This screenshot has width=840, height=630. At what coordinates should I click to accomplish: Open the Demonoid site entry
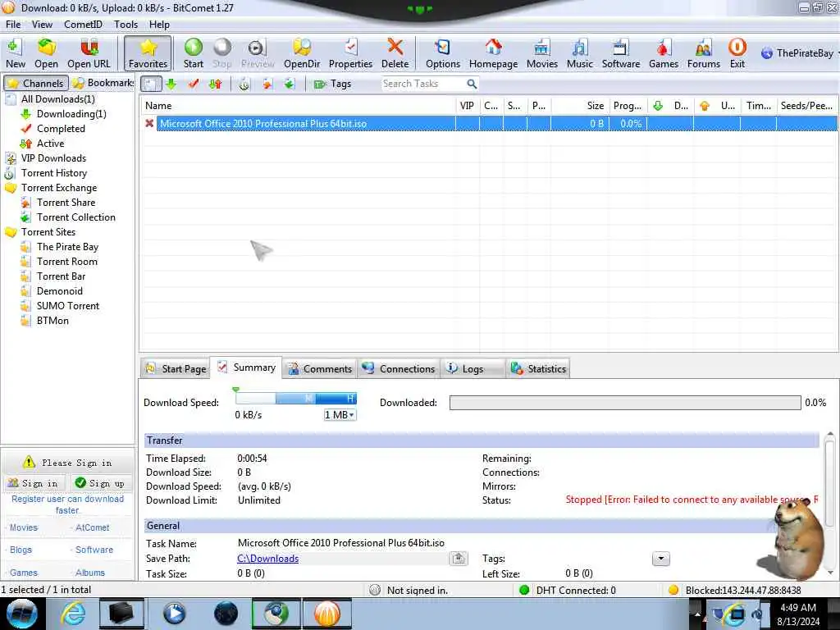[59, 291]
